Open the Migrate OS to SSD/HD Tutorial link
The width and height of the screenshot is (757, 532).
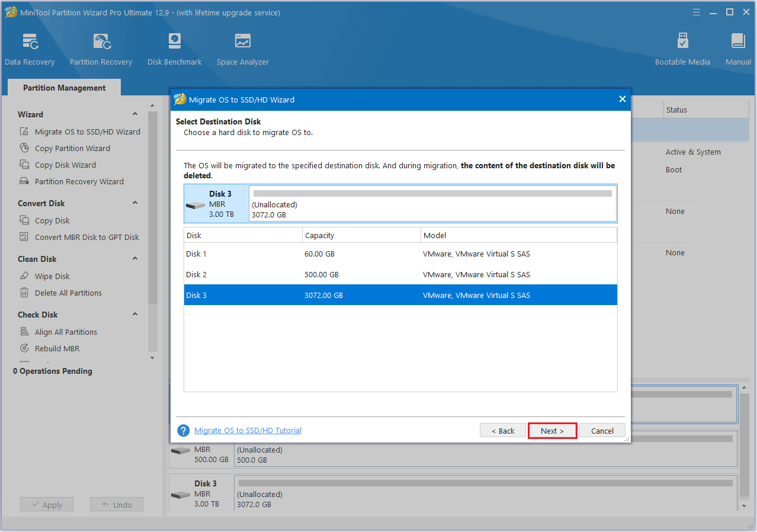pos(248,430)
